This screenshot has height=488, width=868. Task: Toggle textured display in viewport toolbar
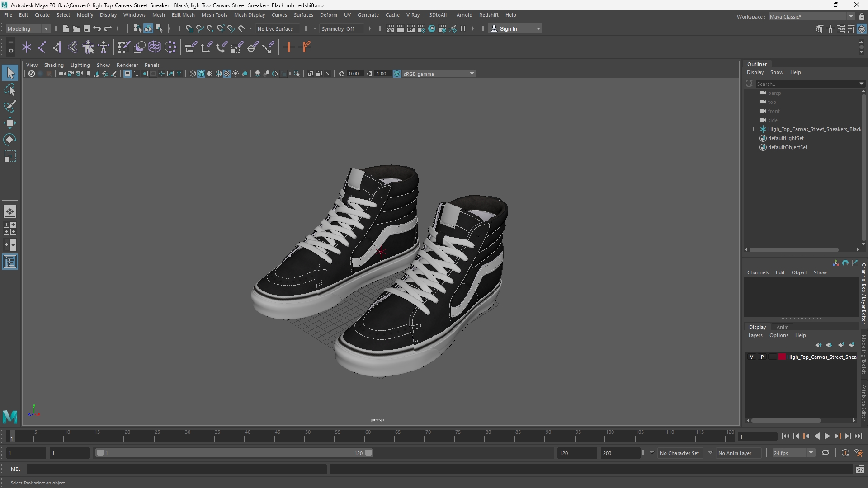coord(227,74)
